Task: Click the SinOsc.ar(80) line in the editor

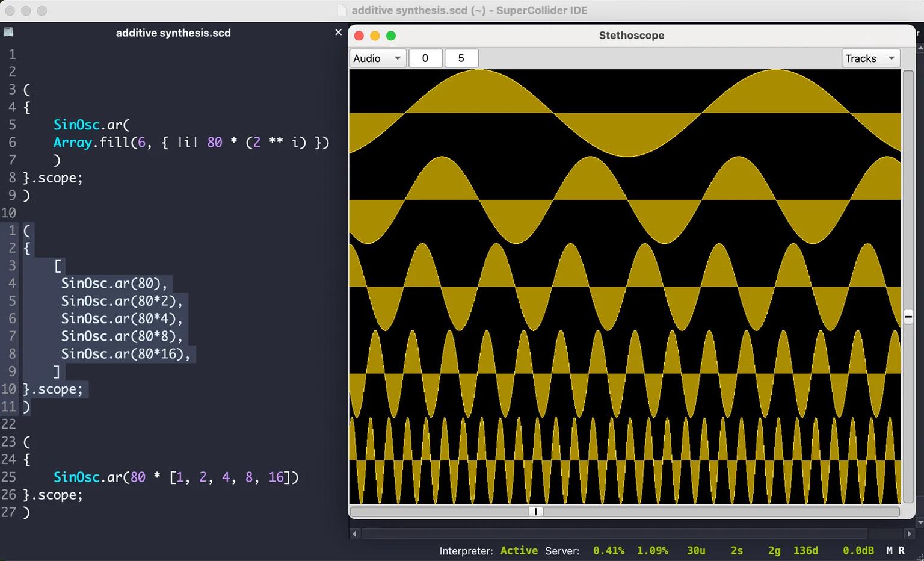Action: pyautogui.click(x=114, y=283)
